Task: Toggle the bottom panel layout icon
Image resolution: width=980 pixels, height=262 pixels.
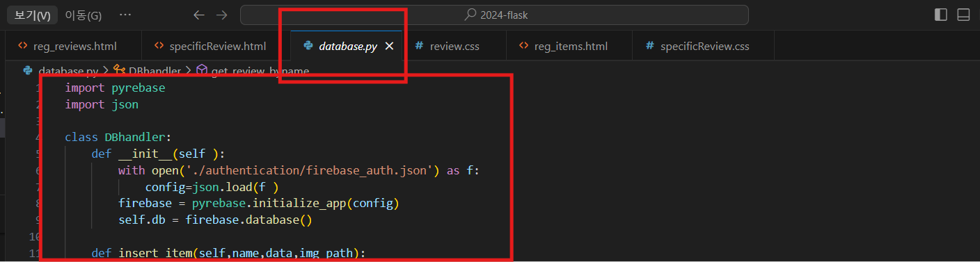Action: point(963,15)
